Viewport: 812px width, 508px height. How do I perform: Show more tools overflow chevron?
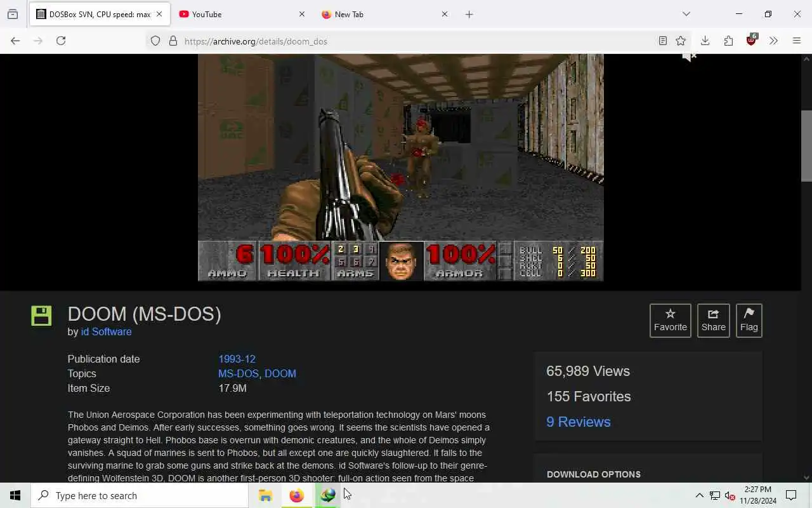773,41
